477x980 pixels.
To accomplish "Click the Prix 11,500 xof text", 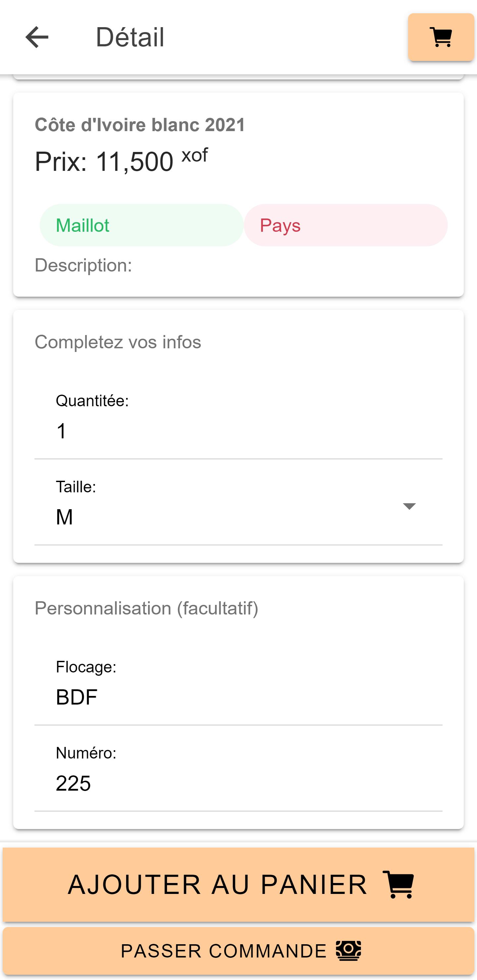I will 121,161.
